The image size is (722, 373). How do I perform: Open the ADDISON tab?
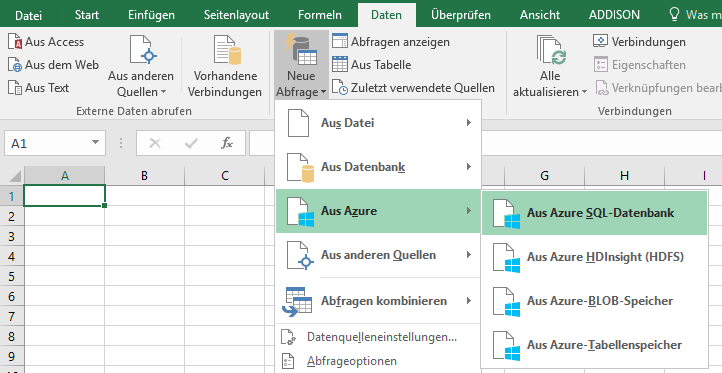[614, 15]
